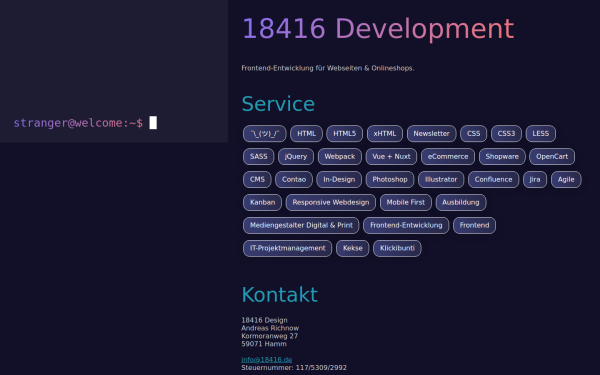
Task: Open the info@18416.de email link
Action: [x=267, y=360]
